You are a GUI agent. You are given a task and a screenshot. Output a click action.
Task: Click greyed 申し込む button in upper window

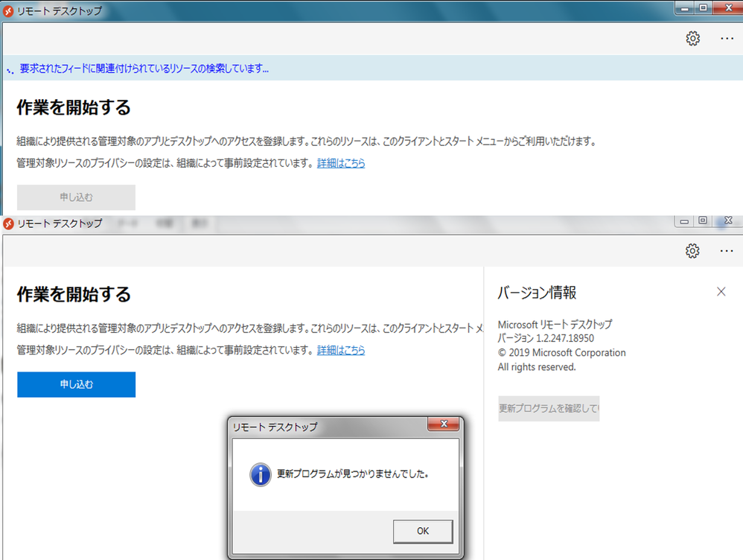click(76, 197)
